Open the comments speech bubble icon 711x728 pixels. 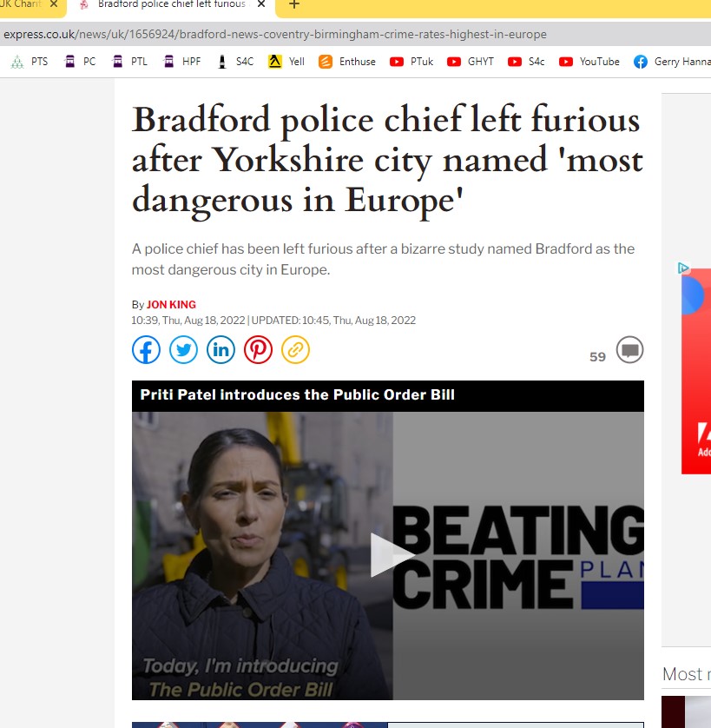[629, 351]
